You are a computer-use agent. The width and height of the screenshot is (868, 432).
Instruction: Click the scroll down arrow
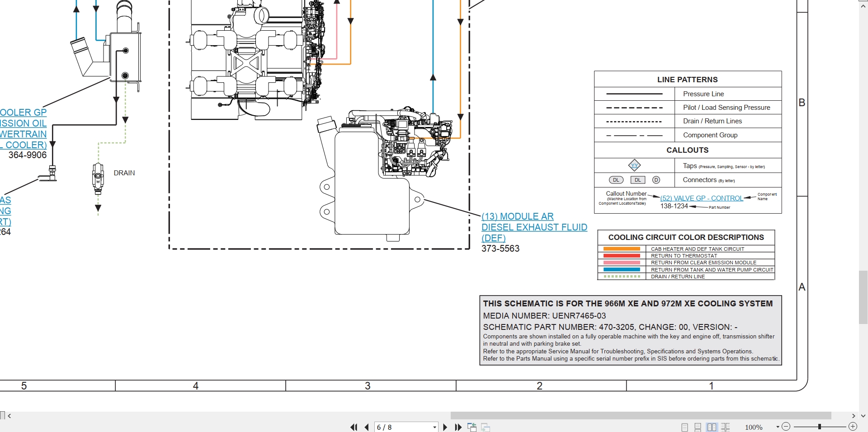pyautogui.click(x=863, y=416)
